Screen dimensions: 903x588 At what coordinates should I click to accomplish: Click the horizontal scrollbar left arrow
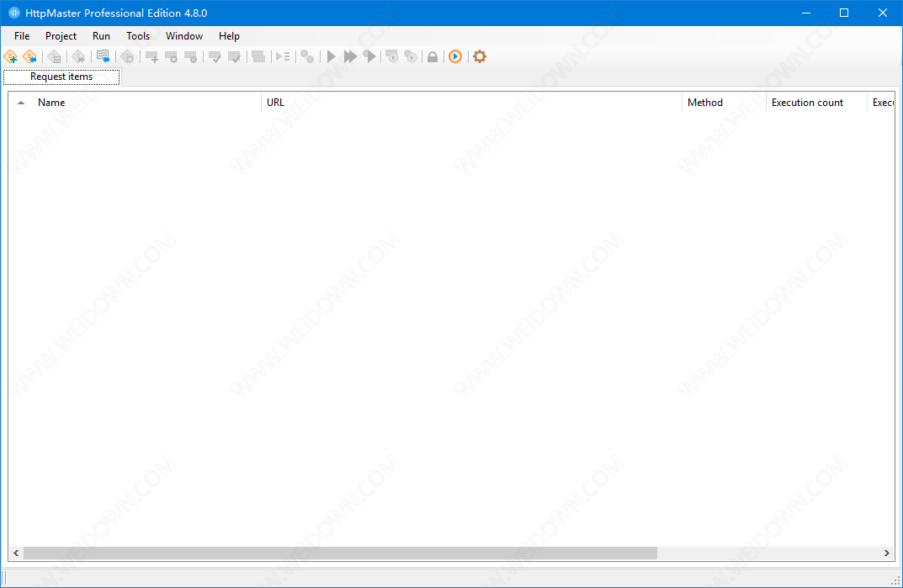point(16,553)
